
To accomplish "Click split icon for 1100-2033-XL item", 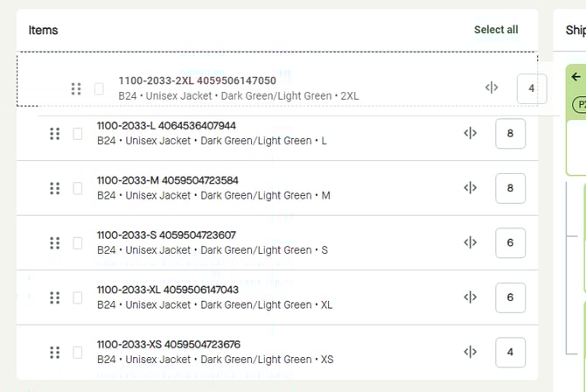I will 471,297.
